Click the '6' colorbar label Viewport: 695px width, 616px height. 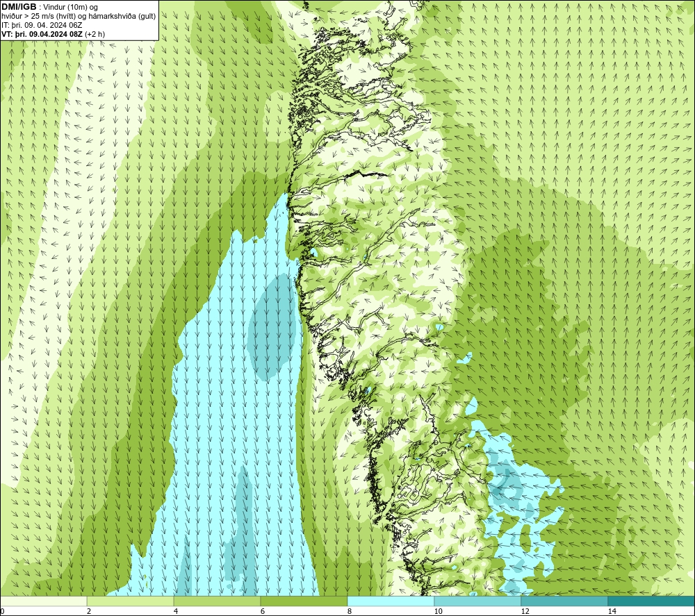point(263,611)
